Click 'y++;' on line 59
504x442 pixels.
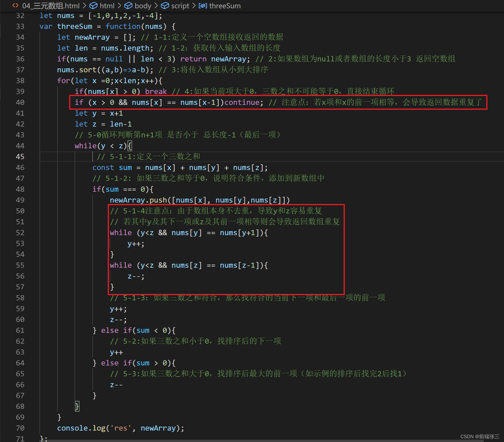pos(118,309)
